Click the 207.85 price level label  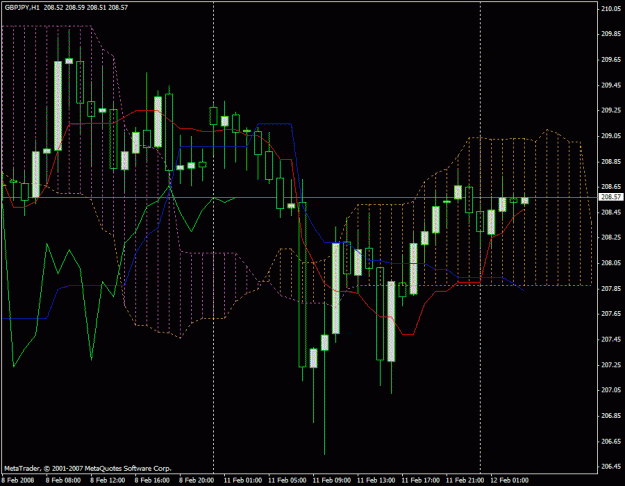pyautogui.click(x=611, y=289)
